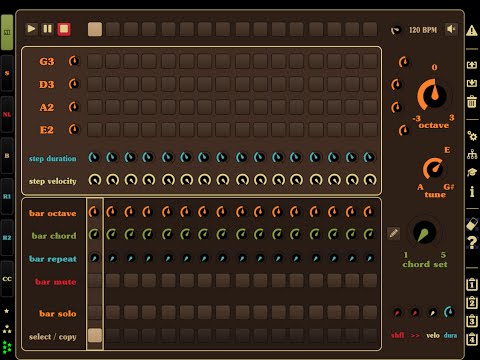Toggle the first step in E2 row
Viewport: 480px width, 360px height.
coord(95,130)
